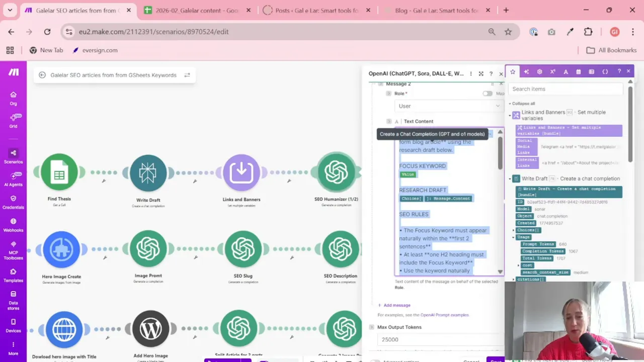Open the Write Draft Perplexity module

coord(148,173)
